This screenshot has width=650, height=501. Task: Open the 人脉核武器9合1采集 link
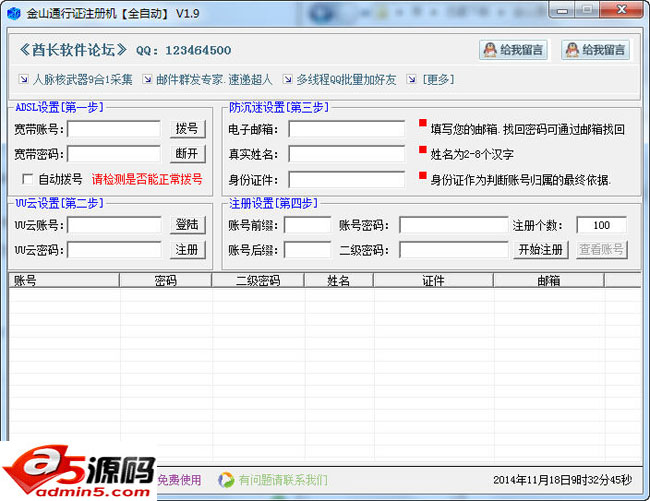[82, 79]
